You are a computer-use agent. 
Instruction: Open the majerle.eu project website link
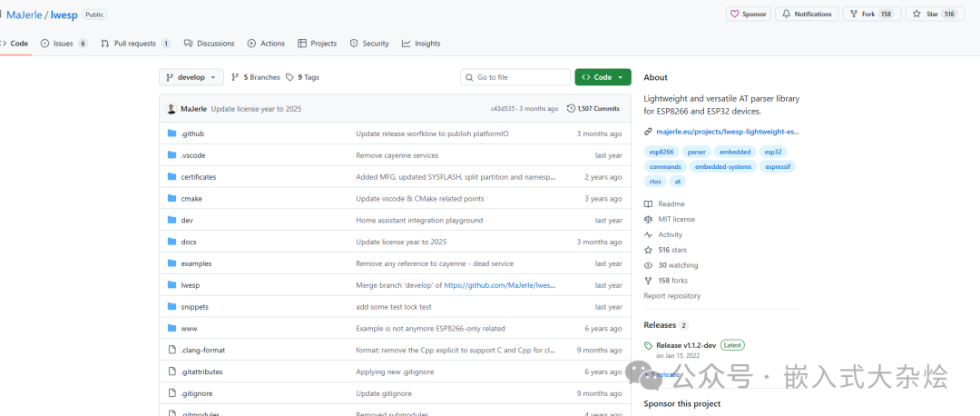point(728,132)
